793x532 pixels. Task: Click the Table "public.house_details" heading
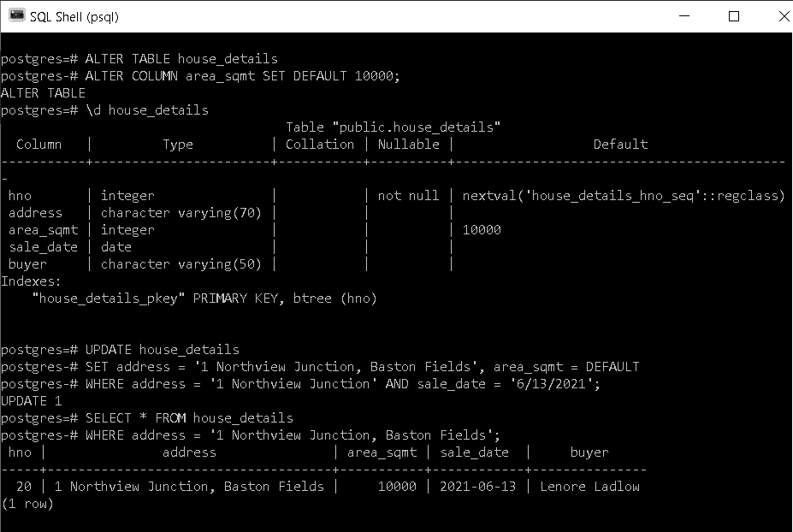393,127
